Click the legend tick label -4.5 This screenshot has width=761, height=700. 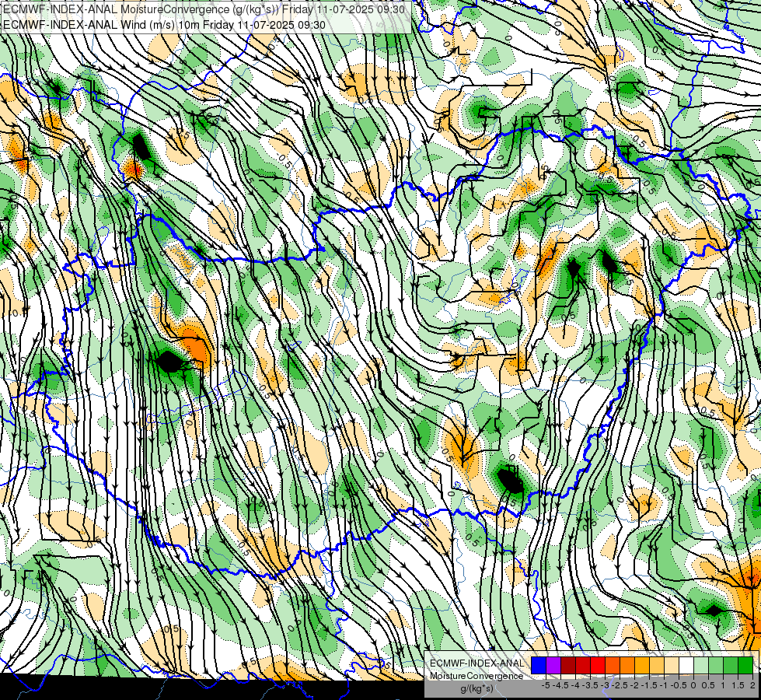(560, 685)
